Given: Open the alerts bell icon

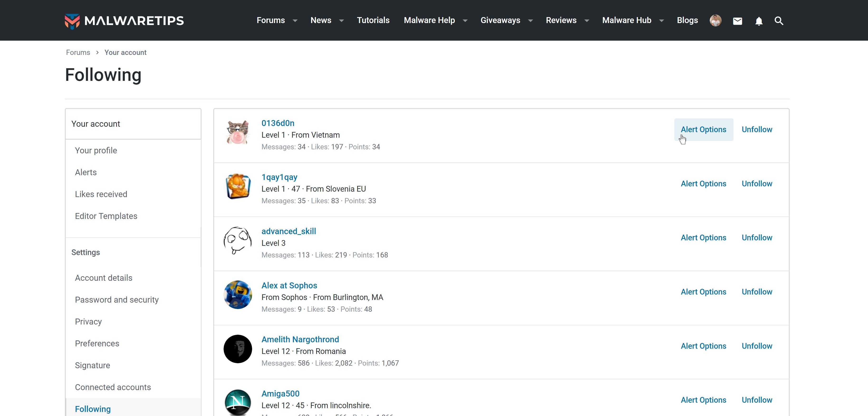Looking at the screenshot, I should click(x=758, y=21).
